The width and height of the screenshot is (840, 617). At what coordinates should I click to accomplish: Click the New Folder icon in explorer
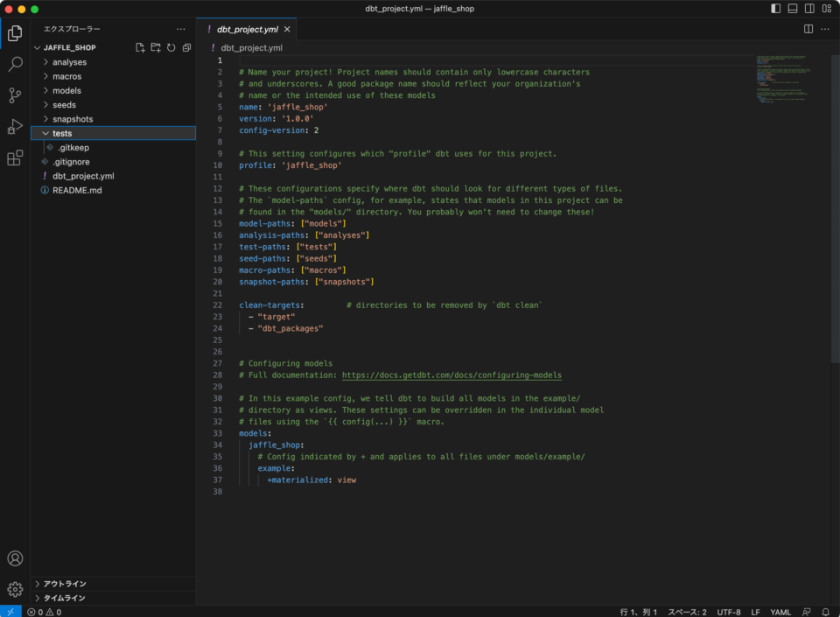tap(156, 47)
